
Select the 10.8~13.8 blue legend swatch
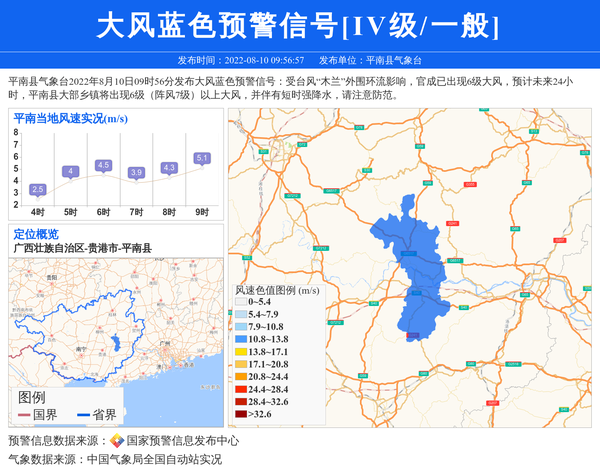[240, 340]
